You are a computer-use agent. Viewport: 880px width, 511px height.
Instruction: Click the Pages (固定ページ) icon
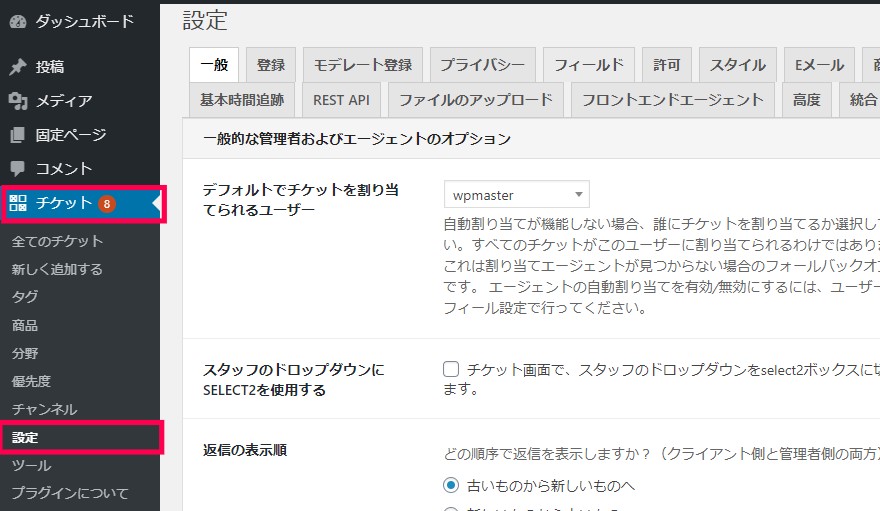point(18,135)
